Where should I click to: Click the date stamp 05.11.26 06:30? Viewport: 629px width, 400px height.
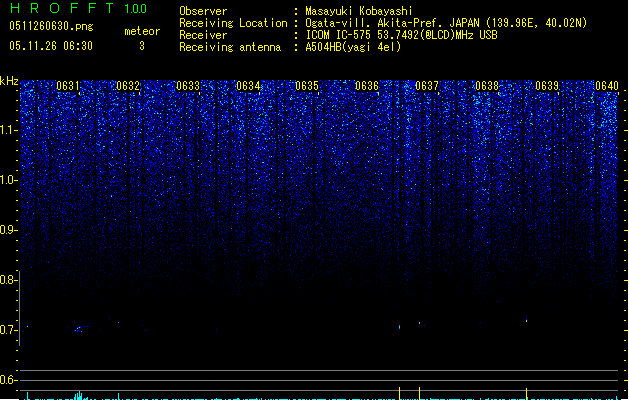51,46
